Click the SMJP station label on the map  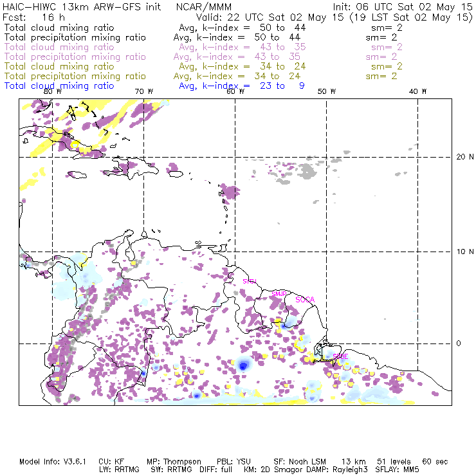pyautogui.click(x=279, y=294)
